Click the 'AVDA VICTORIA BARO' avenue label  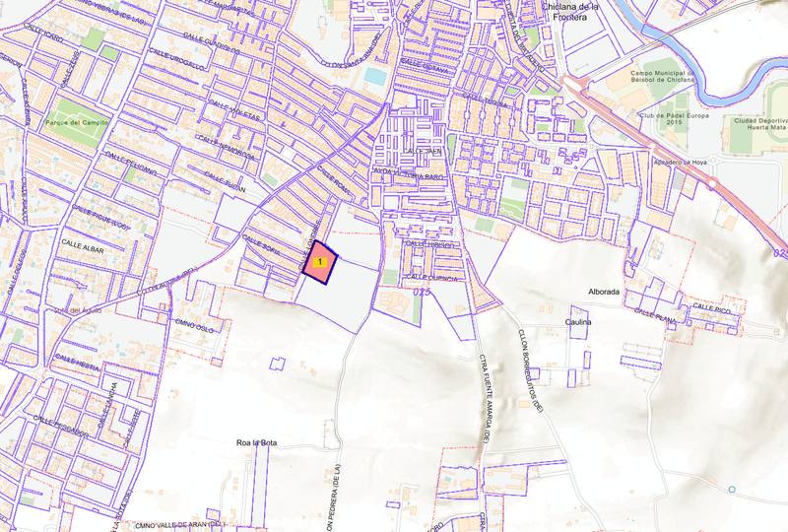(408, 174)
